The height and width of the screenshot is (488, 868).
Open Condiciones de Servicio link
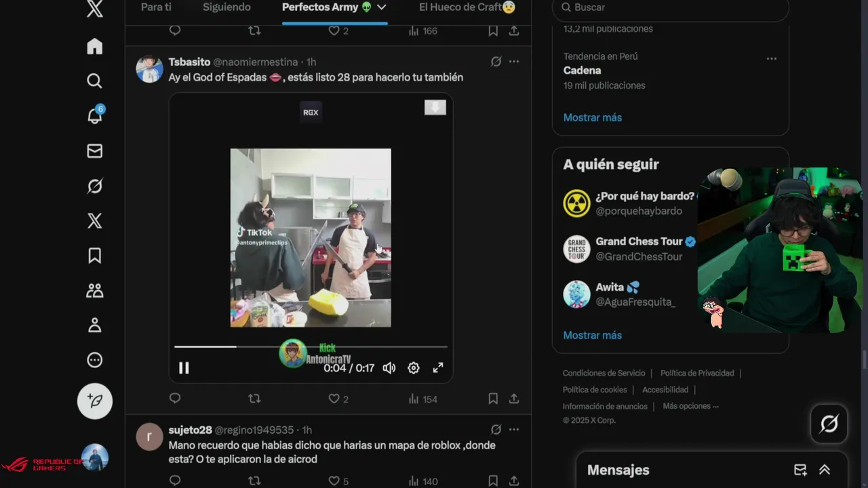point(604,373)
